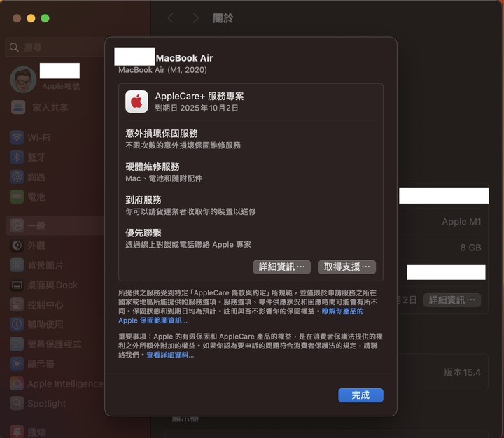Open the 查看詳細資料 link
Viewport: 504px width, 438px height.
[170, 355]
